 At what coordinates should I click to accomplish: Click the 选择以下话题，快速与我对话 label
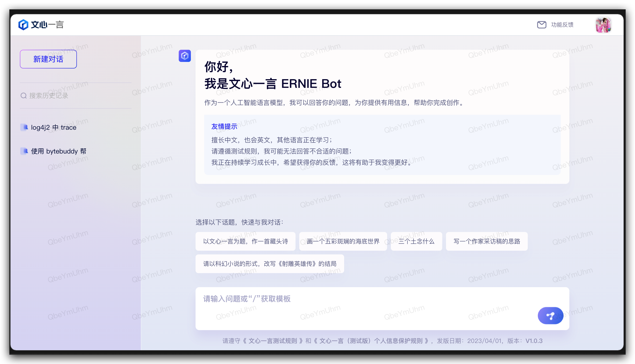239,222
